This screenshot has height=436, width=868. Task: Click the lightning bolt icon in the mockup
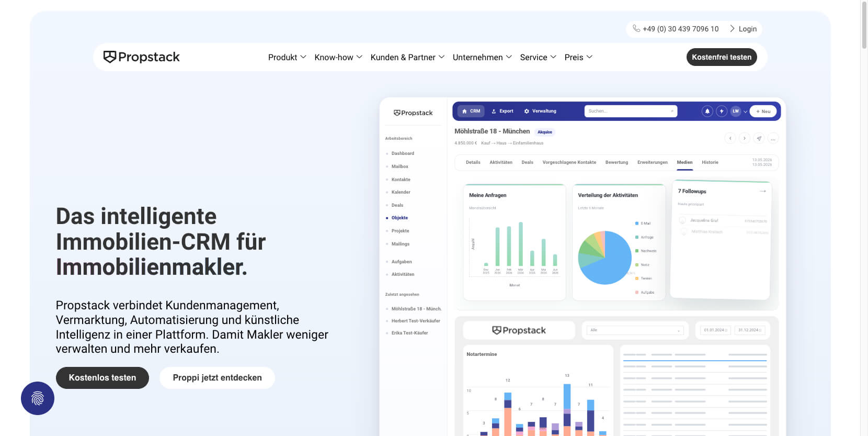pos(722,111)
